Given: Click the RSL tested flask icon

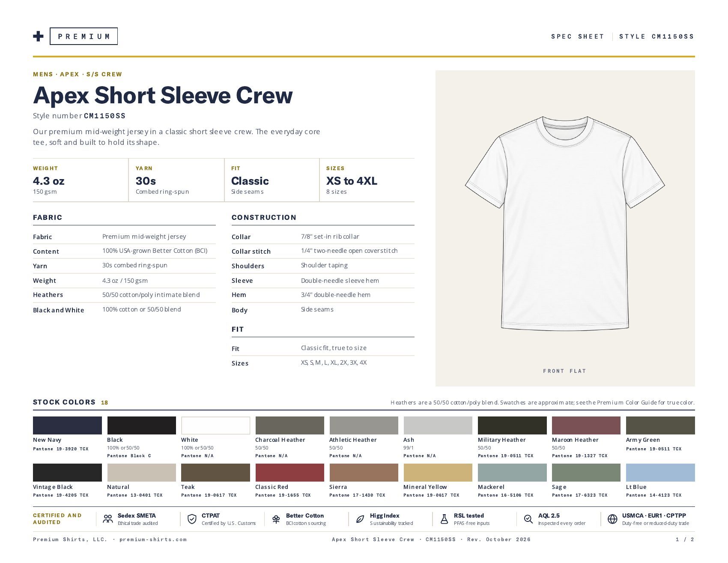Looking at the screenshot, I should (445, 519).
